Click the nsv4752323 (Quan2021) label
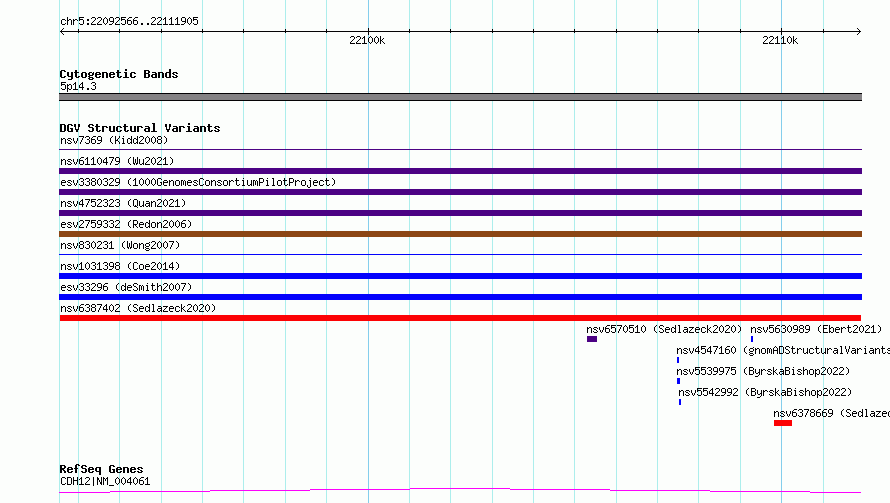This screenshot has width=890, height=503. [x=123, y=203]
